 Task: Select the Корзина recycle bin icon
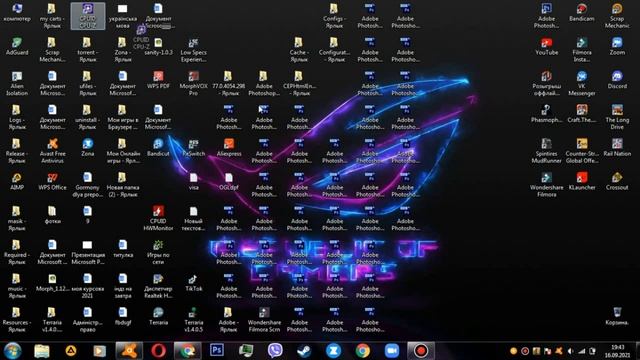point(617,316)
